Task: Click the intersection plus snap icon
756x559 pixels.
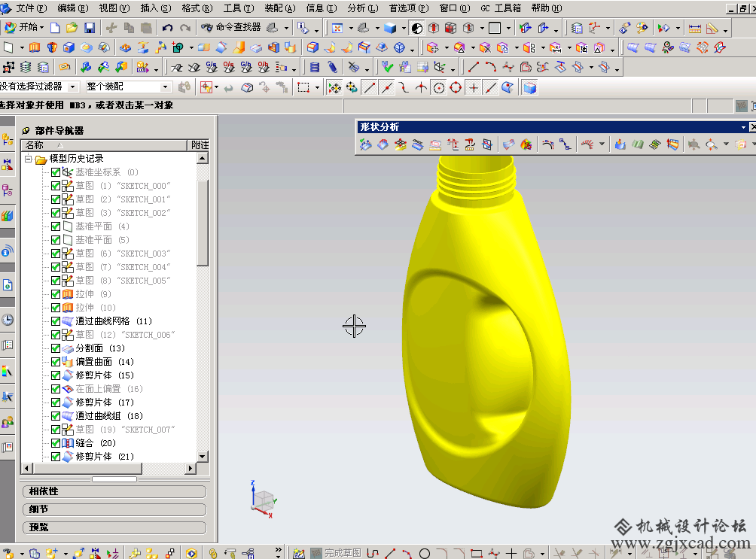Action: [474, 88]
